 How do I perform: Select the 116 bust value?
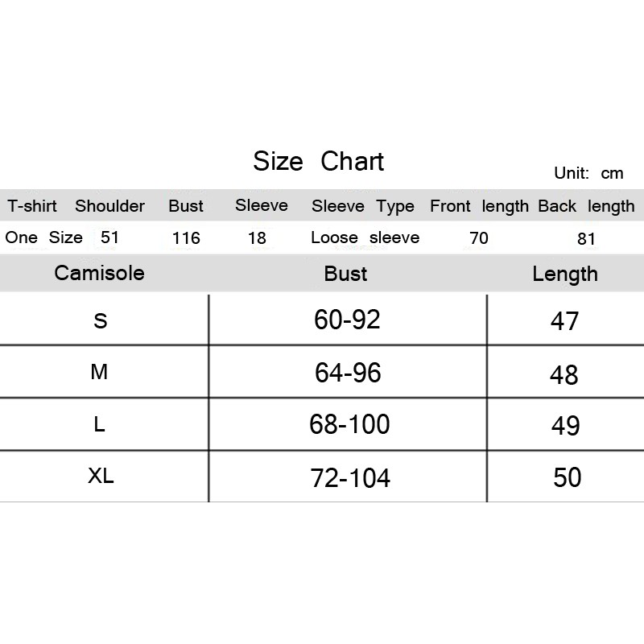click(186, 238)
